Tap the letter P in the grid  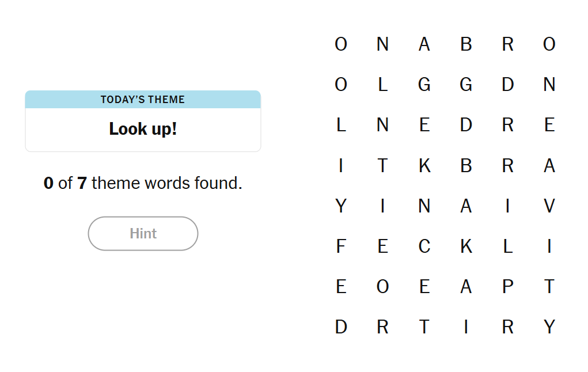pos(507,287)
